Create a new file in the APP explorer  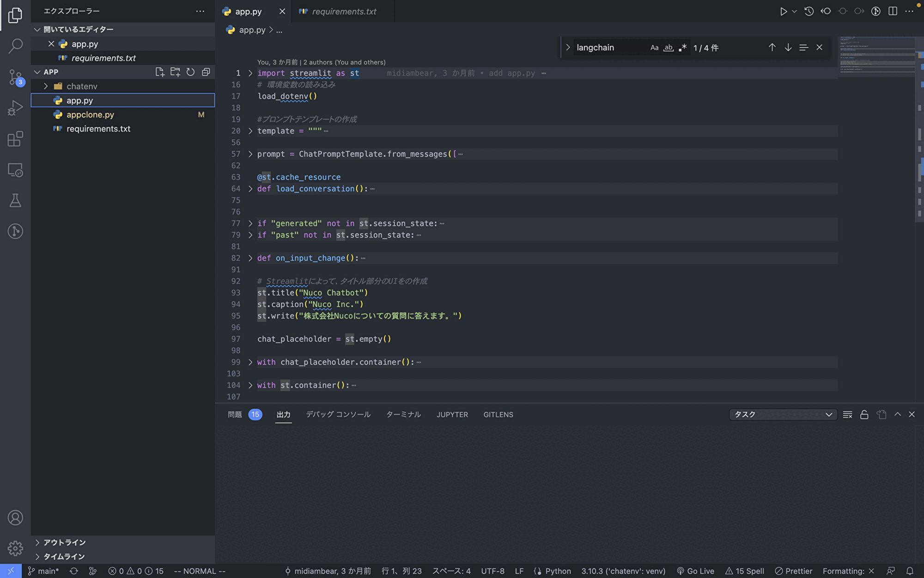160,72
